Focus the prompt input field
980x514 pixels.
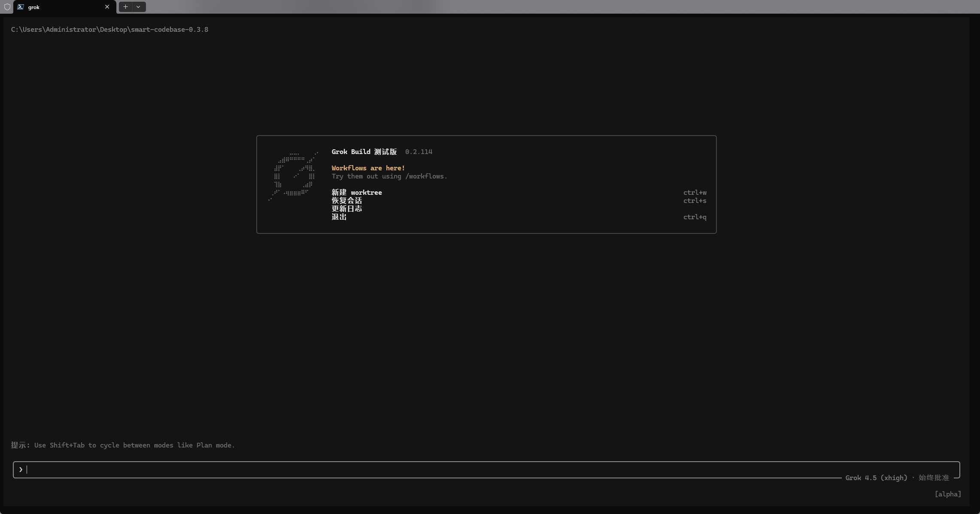[x=486, y=470]
